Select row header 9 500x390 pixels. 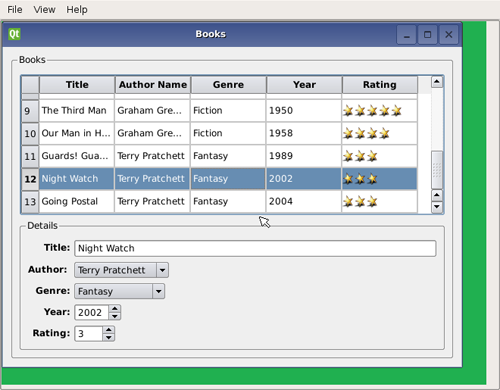coord(30,111)
